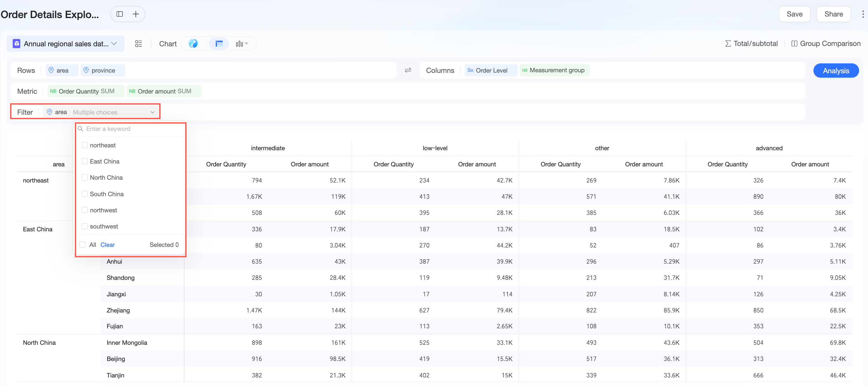The height and width of the screenshot is (386, 868).
Task: Select the Order Level column field
Action: click(491, 70)
